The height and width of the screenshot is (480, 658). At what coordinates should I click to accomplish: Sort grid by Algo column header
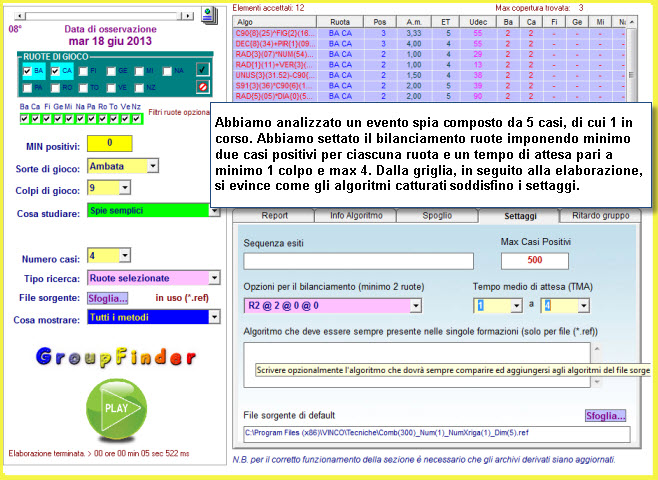[x=275, y=22]
